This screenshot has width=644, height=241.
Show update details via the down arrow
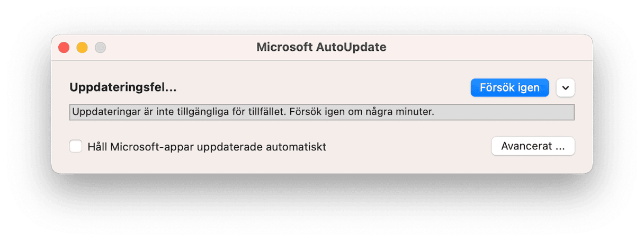click(566, 88)
